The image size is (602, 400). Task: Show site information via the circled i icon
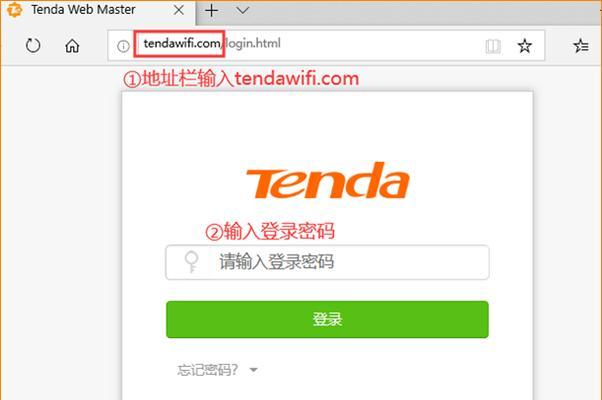point(123,46)
